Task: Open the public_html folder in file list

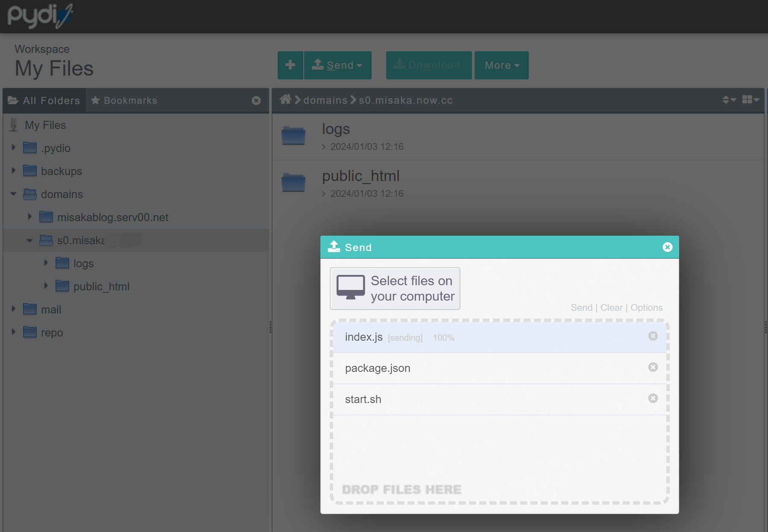Action: tap(361, 176)
